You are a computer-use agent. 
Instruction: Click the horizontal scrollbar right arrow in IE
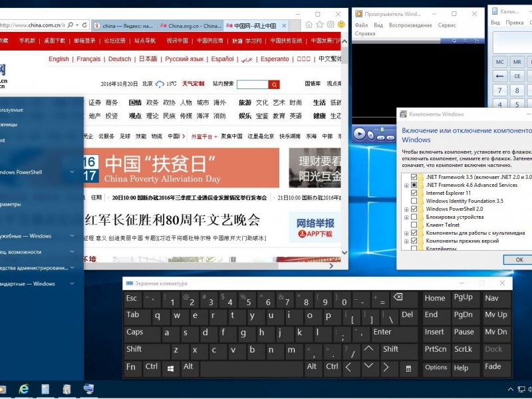331,266
